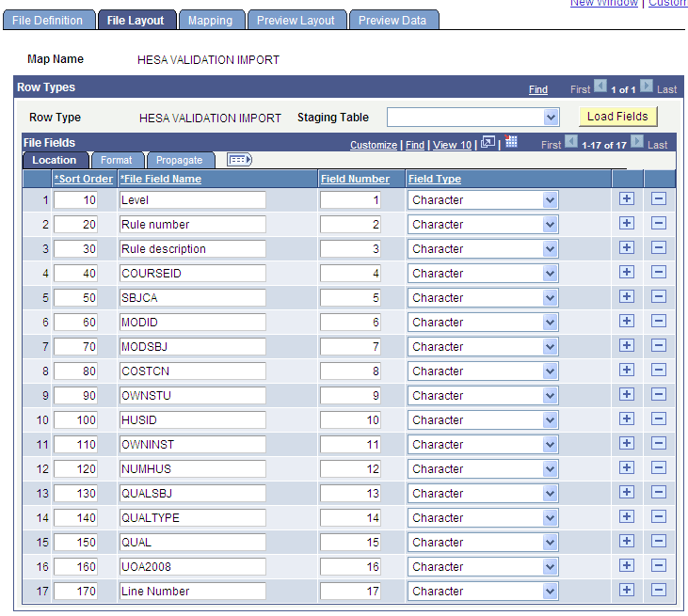This screenshot has width=688, height=616.
Task: Show previous File Fields rows
Action: [x=571, y=142]
